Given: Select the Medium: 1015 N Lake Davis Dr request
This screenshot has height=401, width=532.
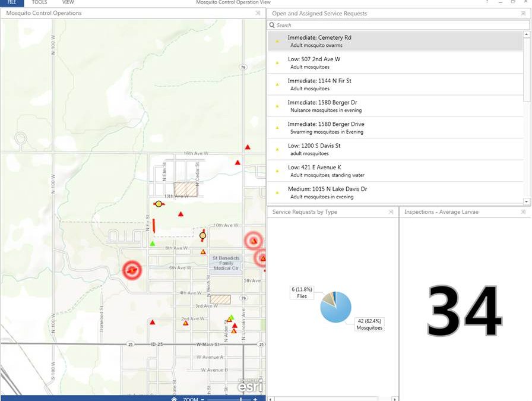Looking at the screenshot, I should (395, 192).
